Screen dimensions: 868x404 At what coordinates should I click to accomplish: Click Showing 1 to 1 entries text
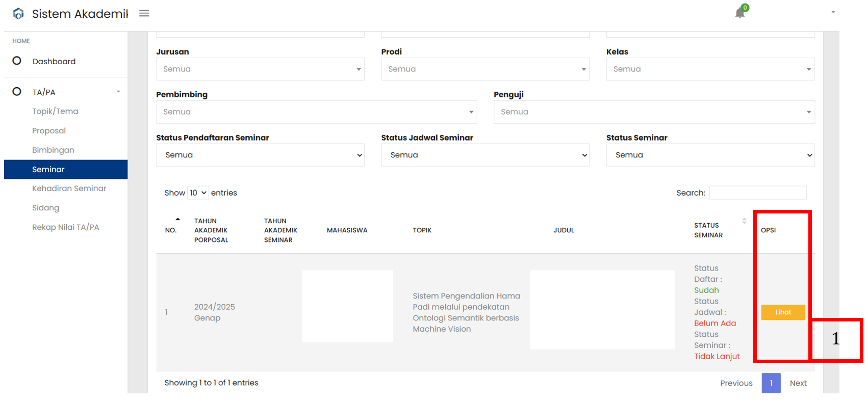(211, 383)
